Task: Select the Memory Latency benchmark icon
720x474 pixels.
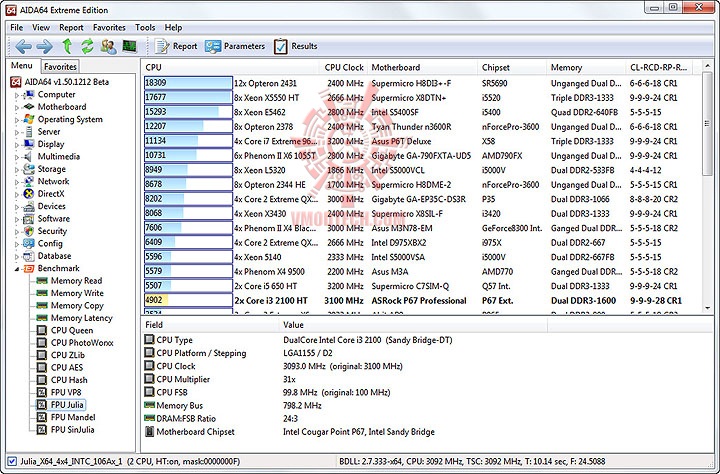Action: pos(42,318)
